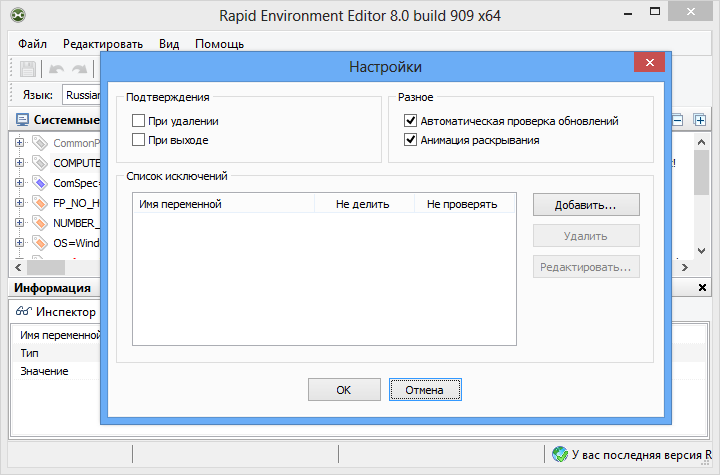
Task: Click the latest version status text
Action: [641, 454]
